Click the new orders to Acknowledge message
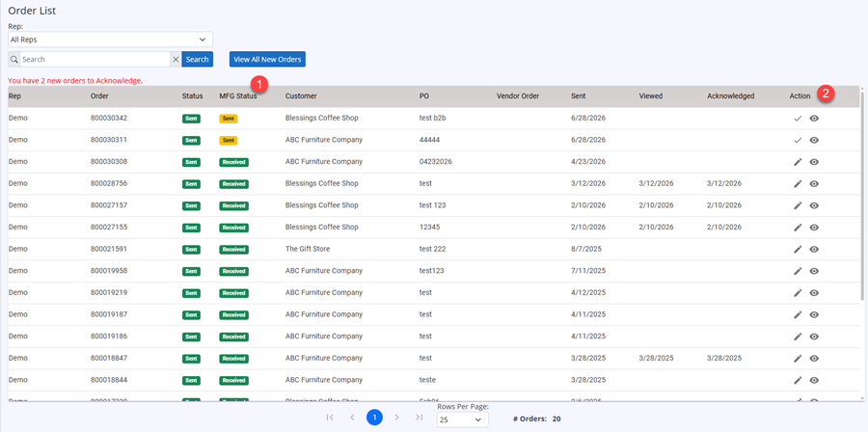The height and width of the screenshot is (432, 868). coord(75,81)
